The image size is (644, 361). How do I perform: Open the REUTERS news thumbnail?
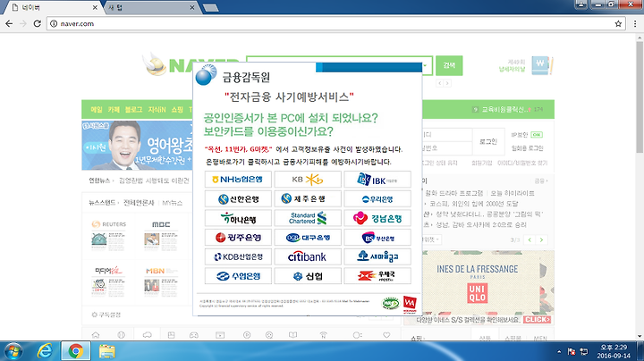pyautogui.click(x=109, y=236)
